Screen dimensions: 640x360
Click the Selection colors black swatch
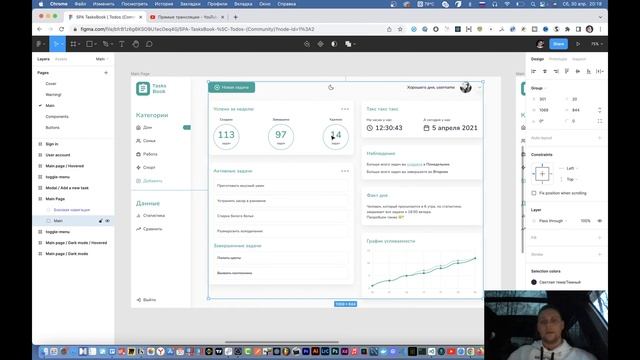click(534, 282)
